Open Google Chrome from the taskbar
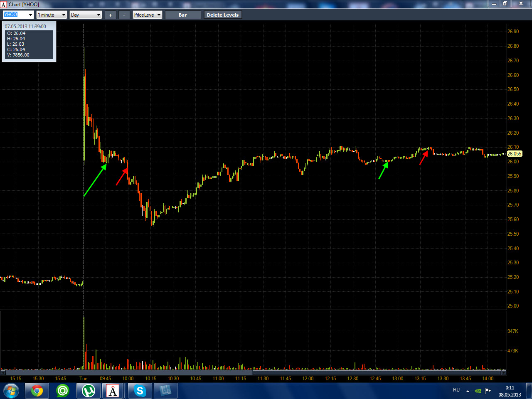Image resolution: width=532 pixels, height=399 pixels. pyautogui.click(x=37, y=391)
